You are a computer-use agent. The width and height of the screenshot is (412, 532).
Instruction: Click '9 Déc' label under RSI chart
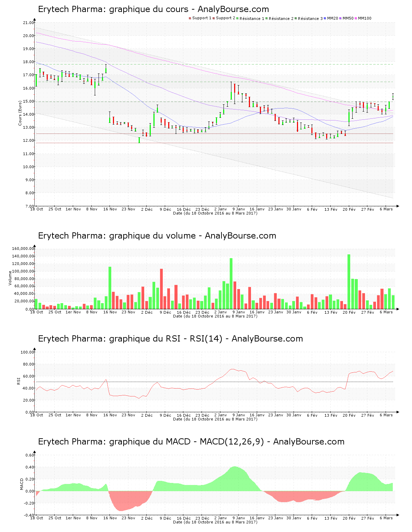[165, 415]
